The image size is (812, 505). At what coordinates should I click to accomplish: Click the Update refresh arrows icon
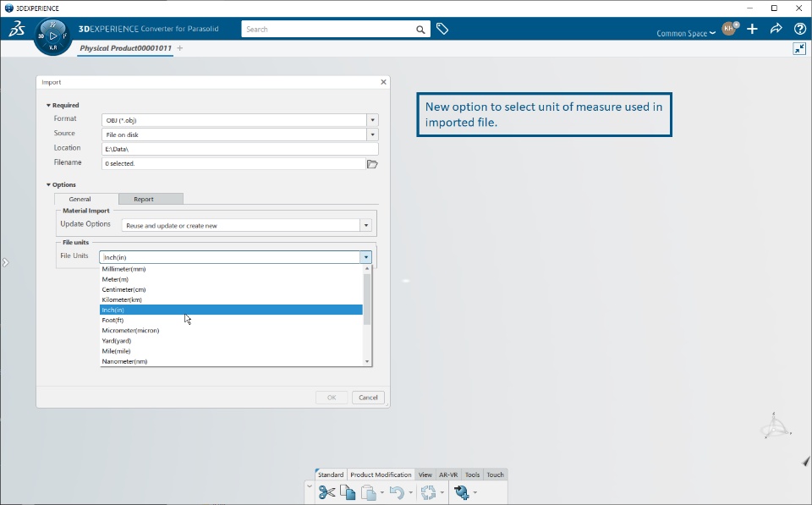428,492
